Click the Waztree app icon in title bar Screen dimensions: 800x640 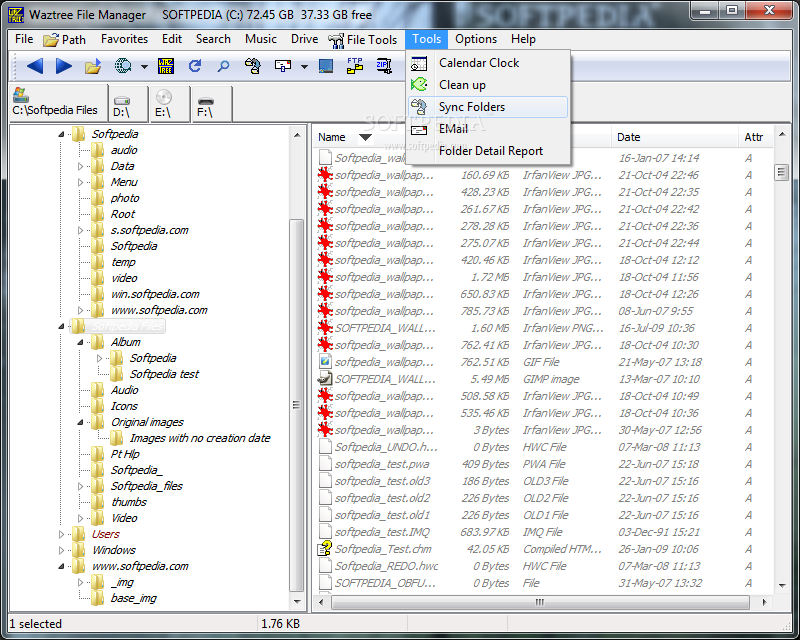coord(16,15)
